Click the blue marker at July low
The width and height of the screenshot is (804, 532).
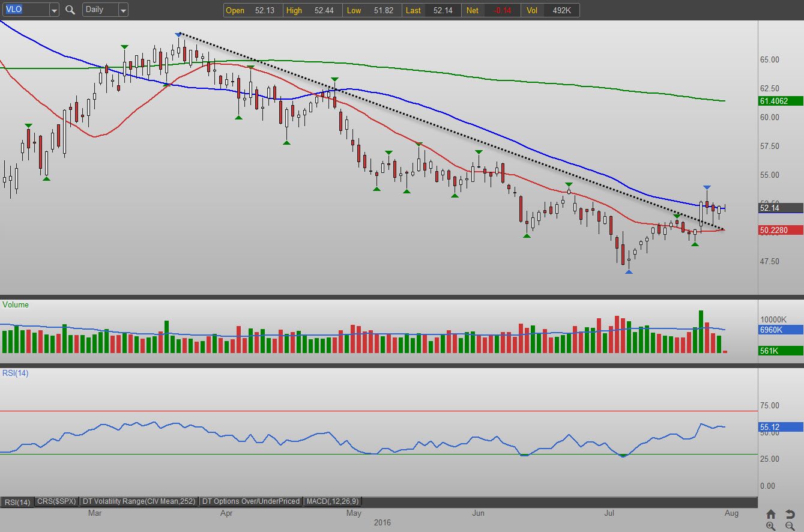coord(629,272)
